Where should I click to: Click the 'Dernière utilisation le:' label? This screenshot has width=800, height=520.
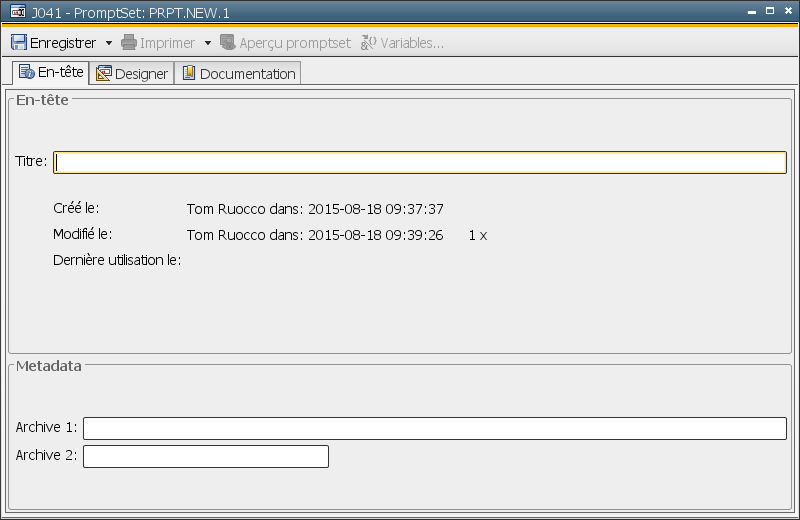(x=117, y=260)
